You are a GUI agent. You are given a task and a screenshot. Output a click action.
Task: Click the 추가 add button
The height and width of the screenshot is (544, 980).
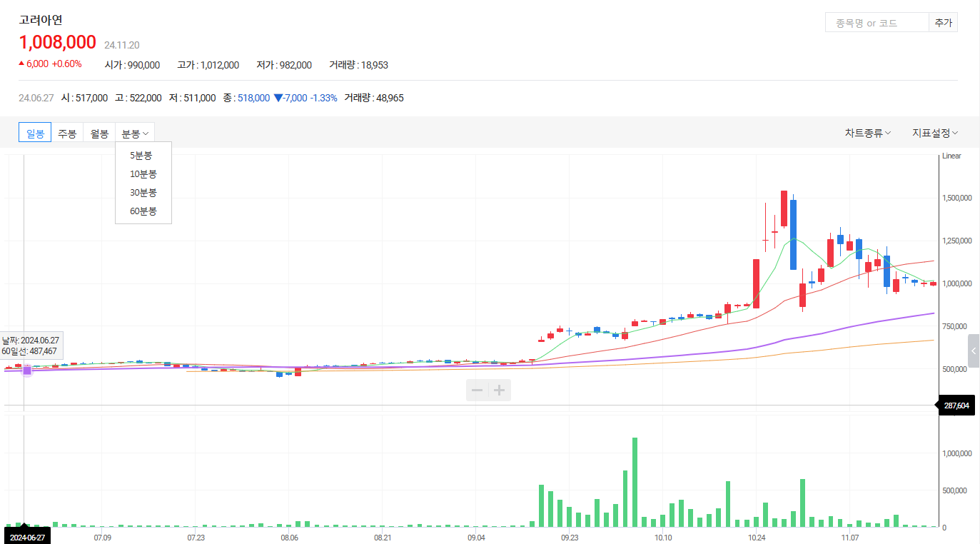click(943, 23)
